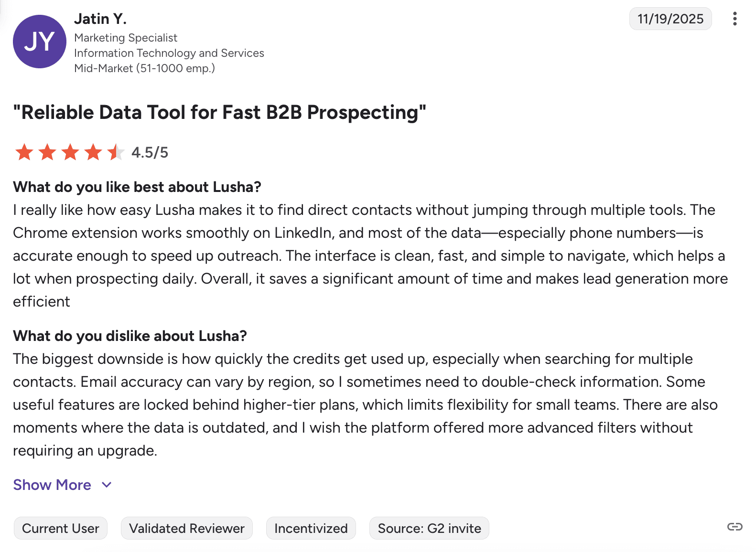The height and width of the screenshot is (552, 756).
Task: Select the Validated Reviewer tag
Action: pyautogui.click(x=187, y=528)
